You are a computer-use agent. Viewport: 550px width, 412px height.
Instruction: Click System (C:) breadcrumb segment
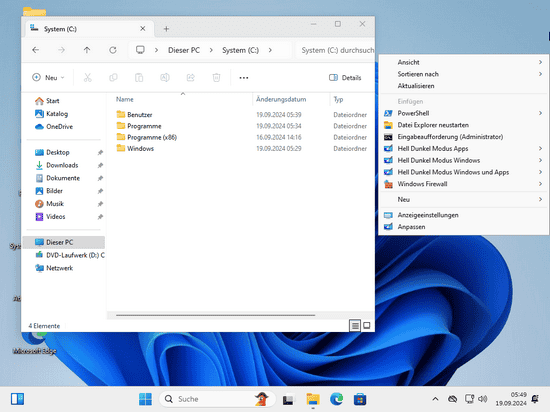click(241, 50)
